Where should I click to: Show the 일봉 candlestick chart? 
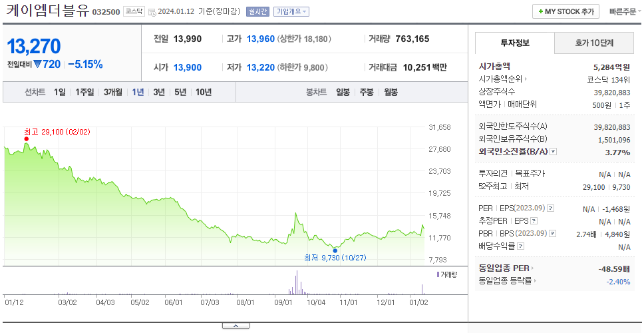coord(343,92)
